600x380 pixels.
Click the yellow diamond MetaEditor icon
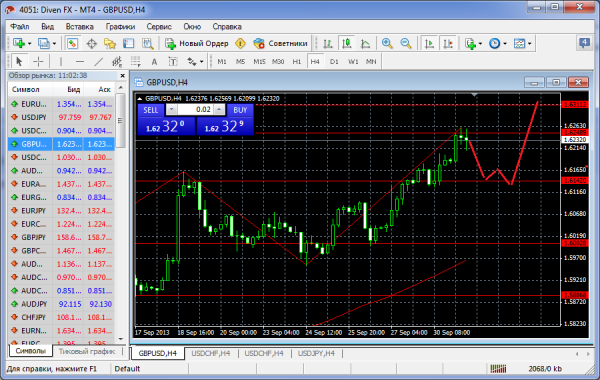(x=240, y=44)
